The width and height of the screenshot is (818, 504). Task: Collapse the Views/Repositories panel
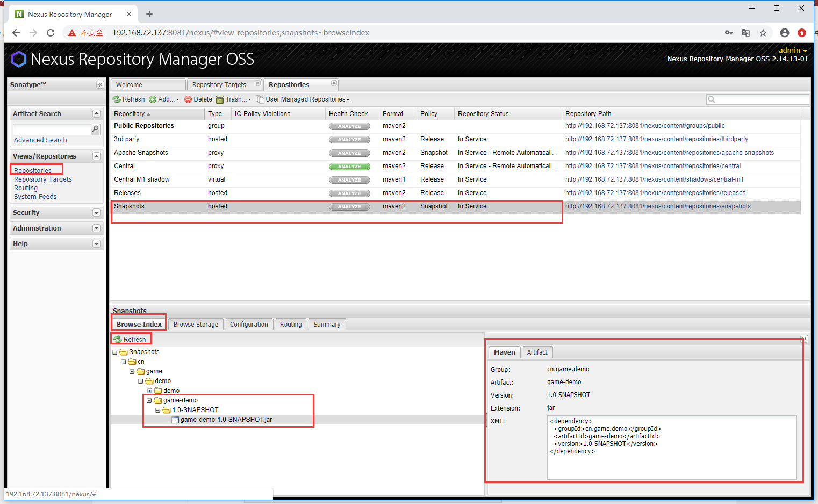[96, 156]
